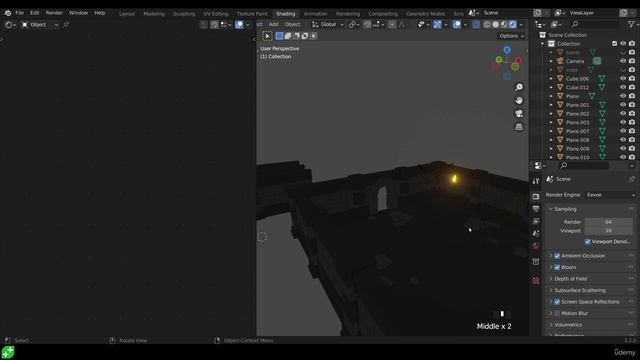Screen dimensions: 640x360
Task: Choose the set-new-selection mode icon
Action: pyautogui.click(x=279, y=36)
